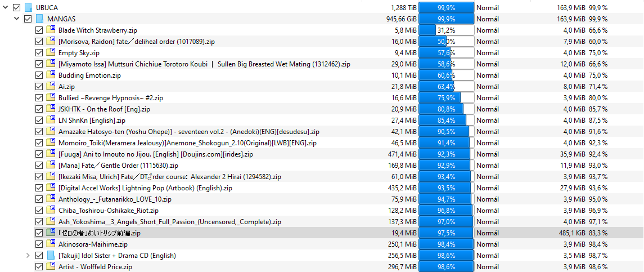
Task: Click zip icon of Bullied ~Revenge Hypnosis~ #2.zip
Action: click(51, 98)
